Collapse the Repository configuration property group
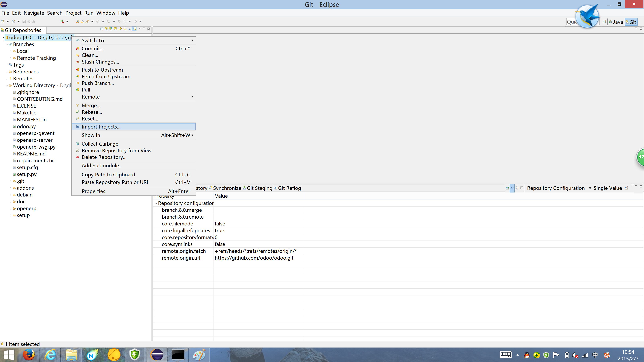 pos(156,203)
